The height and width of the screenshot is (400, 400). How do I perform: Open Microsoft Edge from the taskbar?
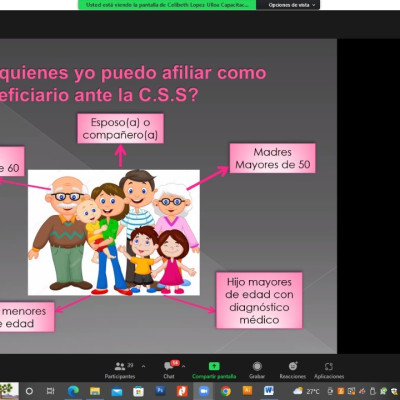pos(73,391)
